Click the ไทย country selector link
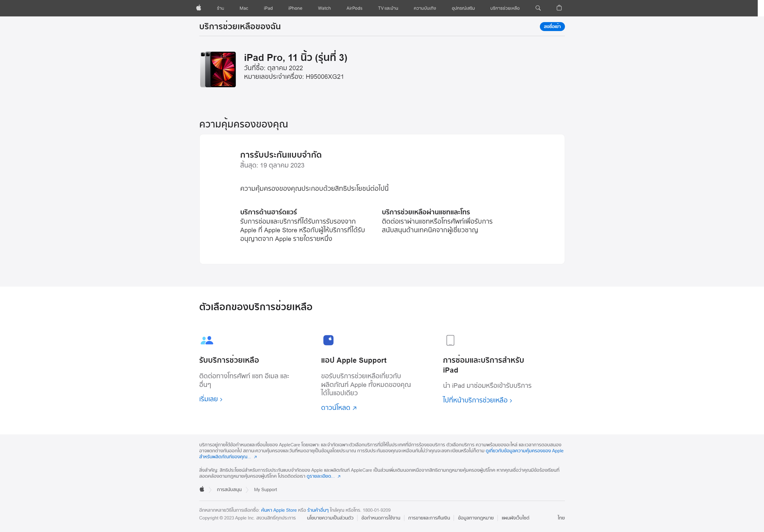Image resolution: width=764 pixels, height=532 pixels. pos(561,518)
